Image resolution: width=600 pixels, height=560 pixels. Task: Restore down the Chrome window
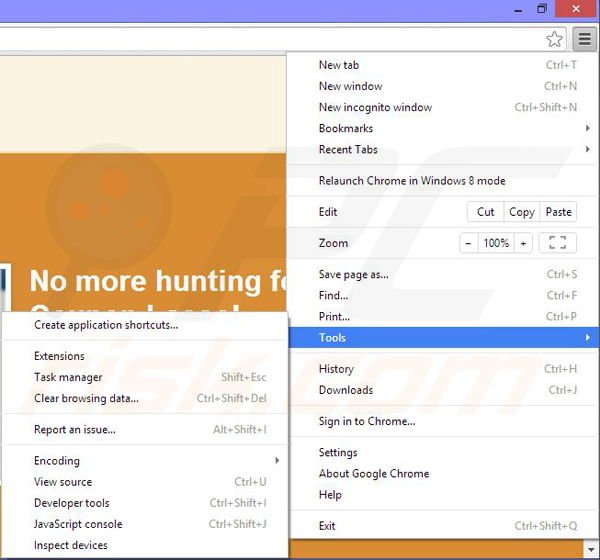(x=542, y=9)
